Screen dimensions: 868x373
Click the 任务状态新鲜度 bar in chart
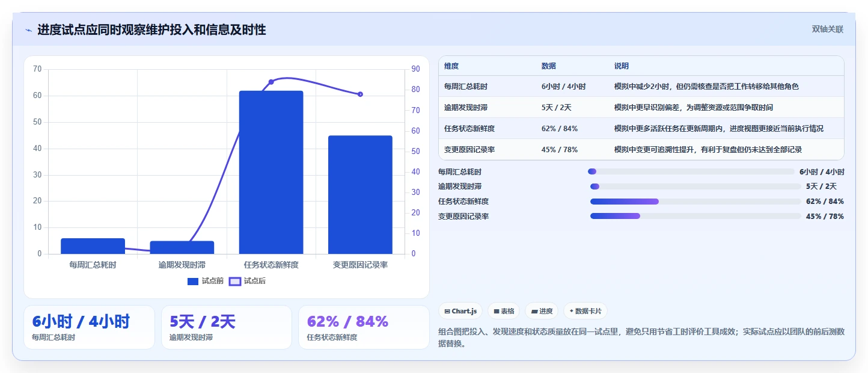(x=271, y=172)
